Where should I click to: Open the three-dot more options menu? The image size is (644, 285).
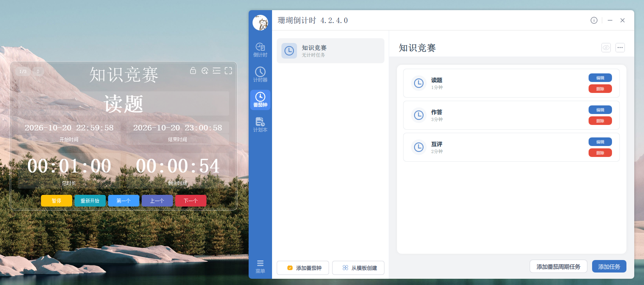pos(620,48)
